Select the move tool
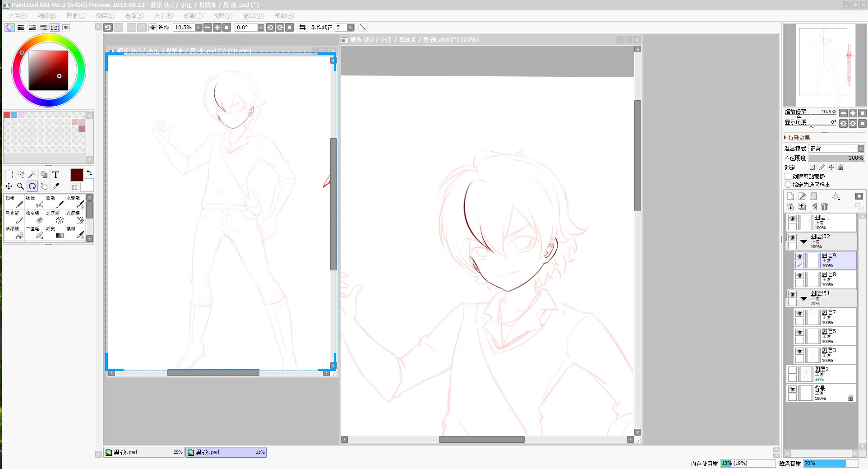This screenshot has height=469, width=868. tap(9, 186)
